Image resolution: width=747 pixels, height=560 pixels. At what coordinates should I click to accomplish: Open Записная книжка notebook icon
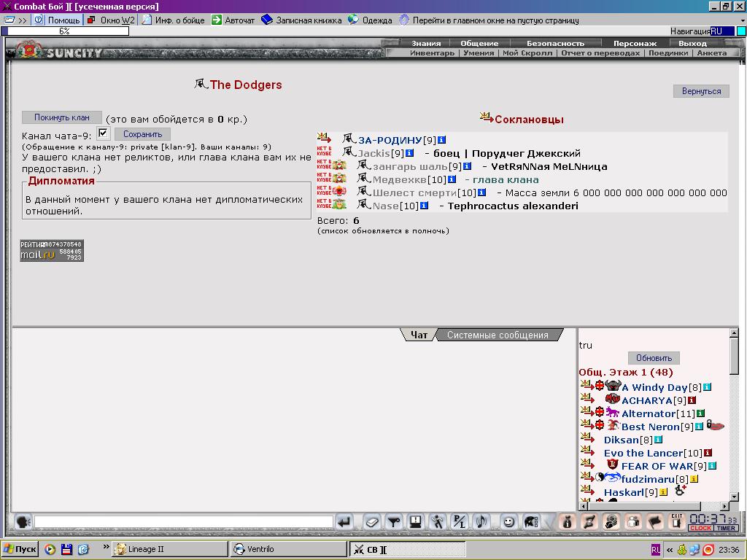click(267, 20)
